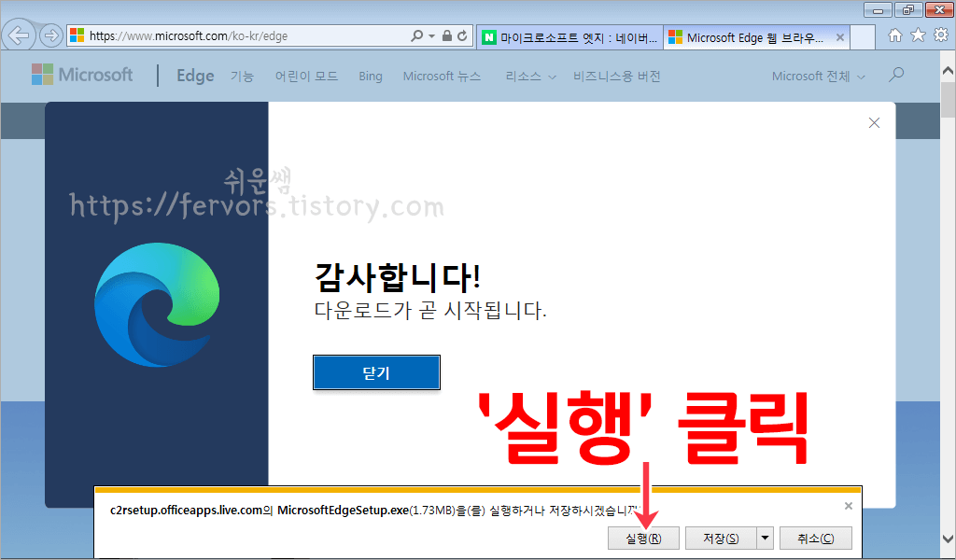
Task: Open the Tools gear icon
Action: point(941,35)
